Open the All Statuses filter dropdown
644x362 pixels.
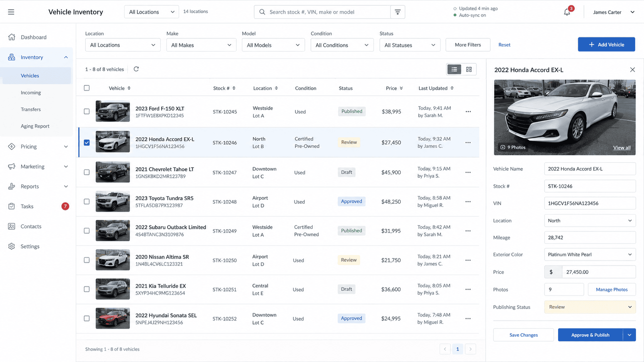point(410,45)
